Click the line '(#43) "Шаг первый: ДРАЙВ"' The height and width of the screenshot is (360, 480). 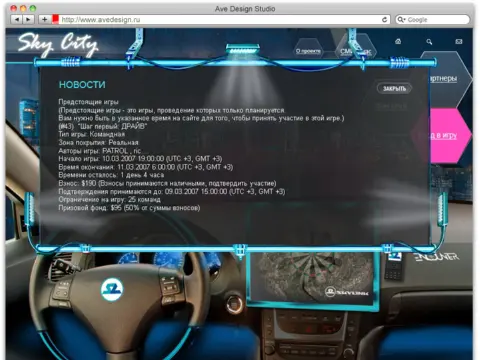(x=103, y=126)
